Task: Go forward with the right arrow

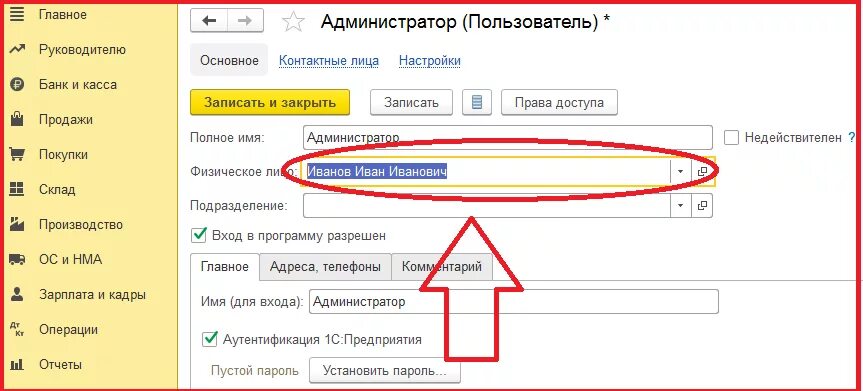Action: tap(245, 21)
